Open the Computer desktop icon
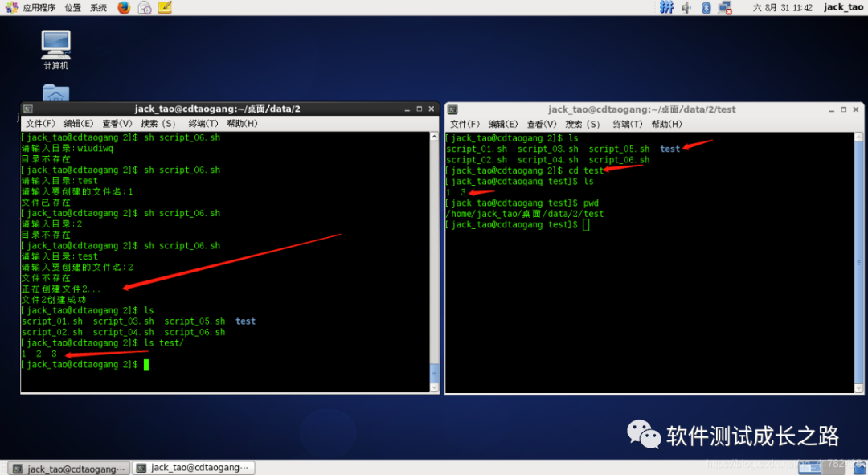The height and width of the screenshot is (475, 868). pos(56,50)
